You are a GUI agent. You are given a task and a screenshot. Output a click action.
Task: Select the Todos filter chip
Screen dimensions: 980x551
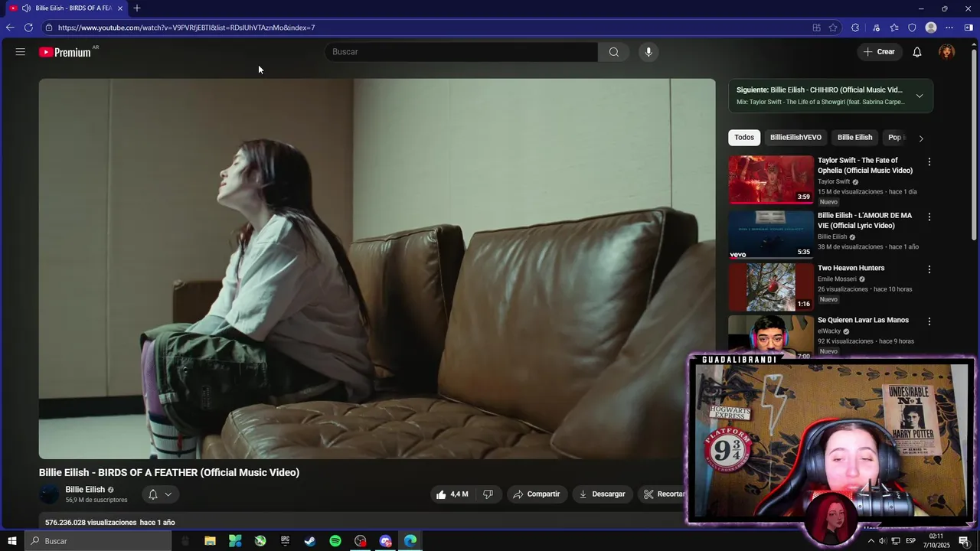(744, 138)
